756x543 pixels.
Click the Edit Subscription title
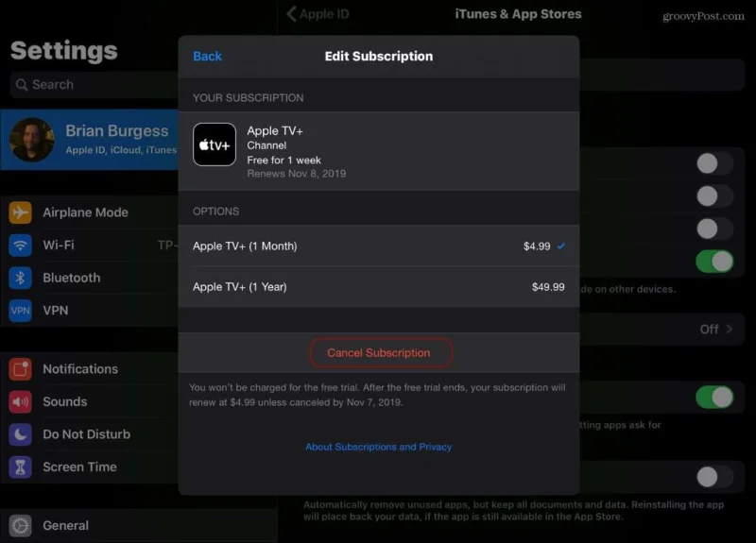pos(379,57)
